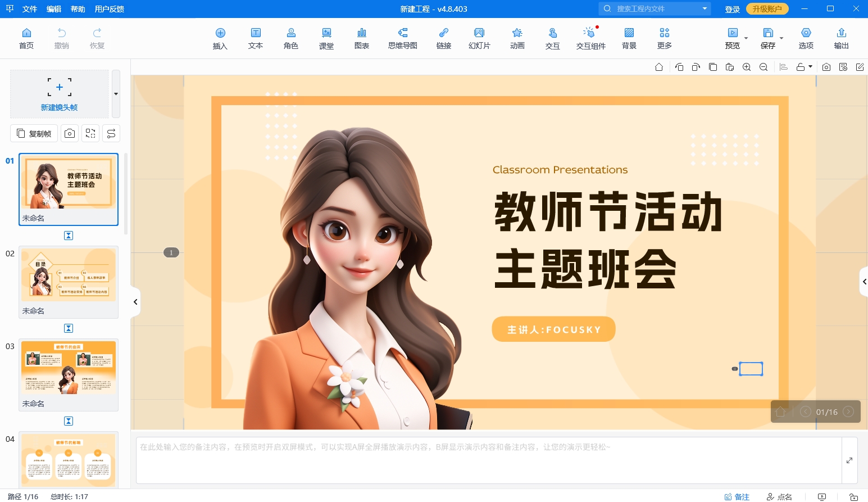Open the 预览 dropdown arrow
This screenshot has height=502, width=868.
click(x=746, y=38)
